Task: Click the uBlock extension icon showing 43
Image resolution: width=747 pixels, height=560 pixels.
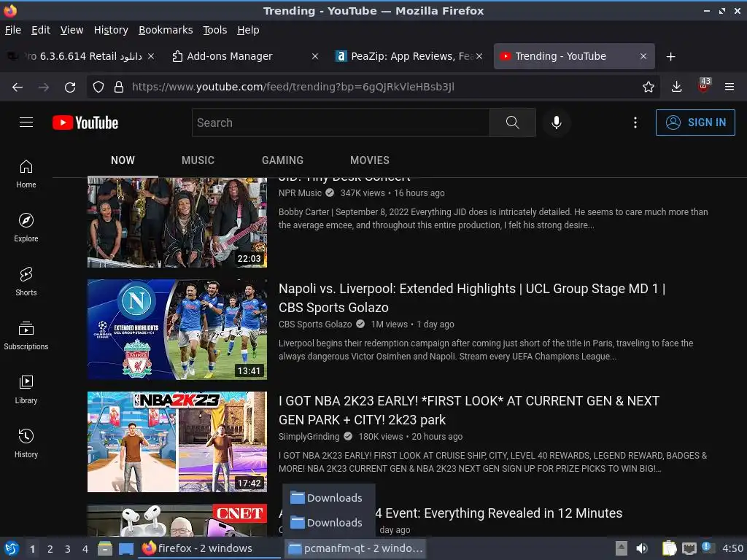Action: (704, 86)
